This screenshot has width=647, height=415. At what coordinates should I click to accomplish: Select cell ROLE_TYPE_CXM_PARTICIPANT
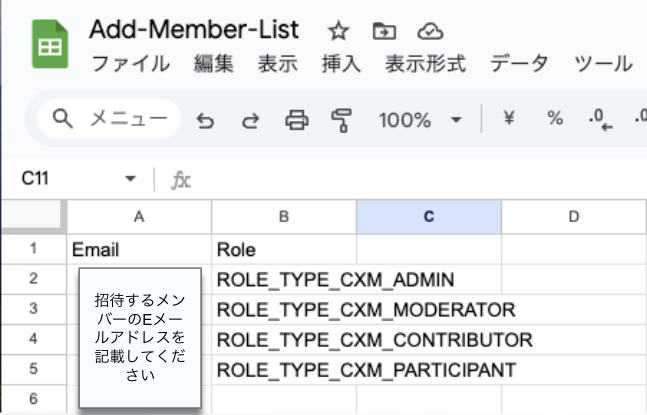pos(284,370)
